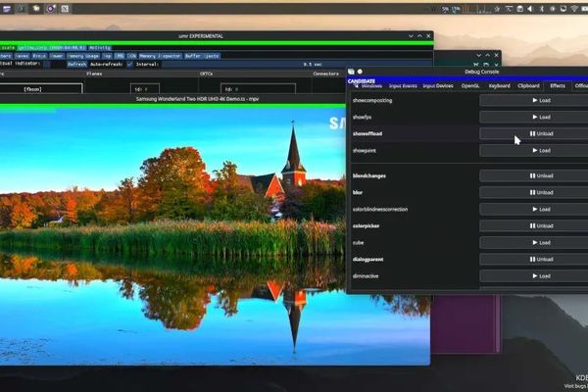Screen dimensions: 588x392
Task: Load the showcompositing effect
Action: (534, 101)
